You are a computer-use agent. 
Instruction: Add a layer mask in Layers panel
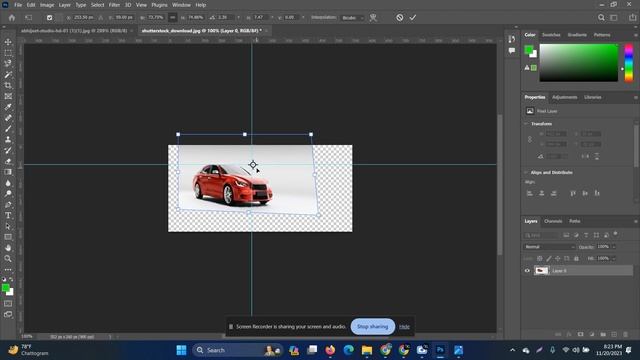580,334
